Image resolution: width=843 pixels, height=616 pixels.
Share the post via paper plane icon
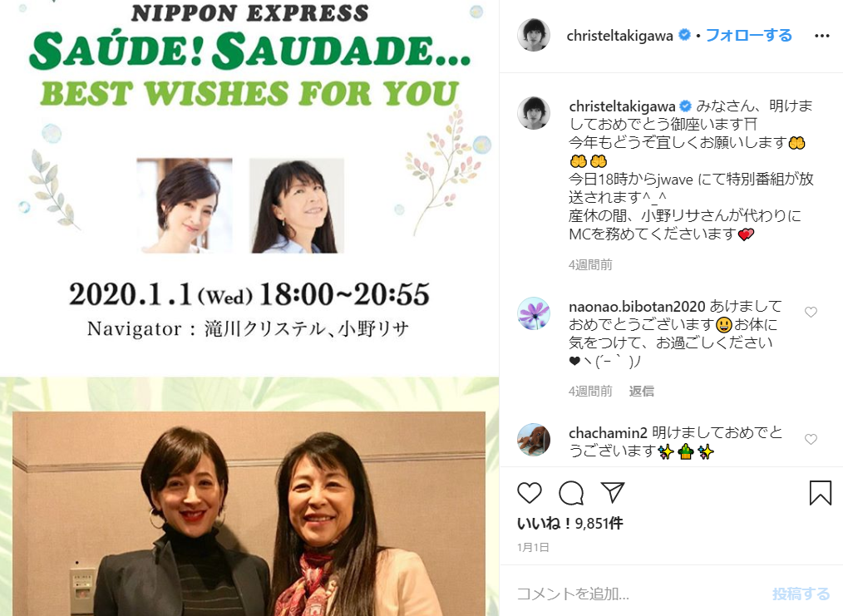point(613,492)
